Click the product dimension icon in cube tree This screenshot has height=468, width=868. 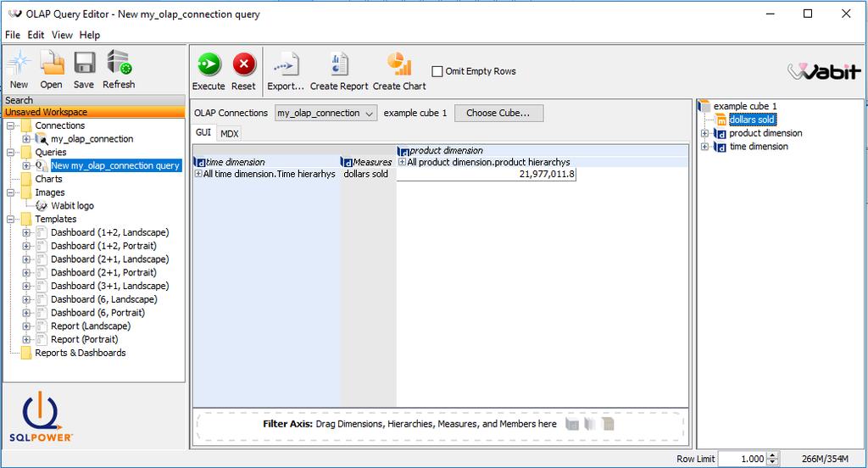tap(720, 133)
